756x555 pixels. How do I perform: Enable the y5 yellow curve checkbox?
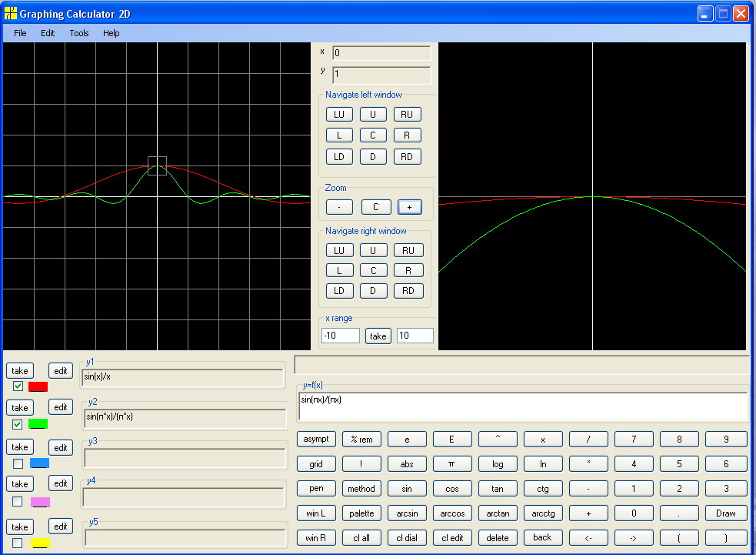tap(18, 543)
